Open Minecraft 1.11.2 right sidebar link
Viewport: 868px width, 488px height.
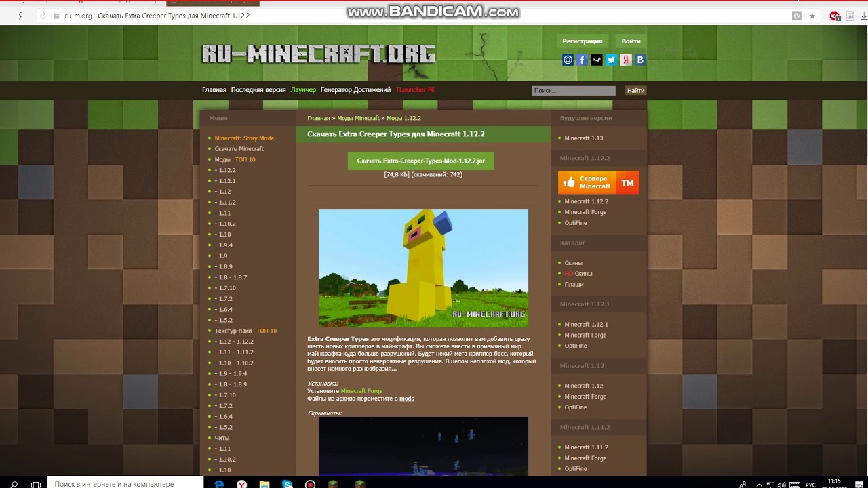(586, 447)
